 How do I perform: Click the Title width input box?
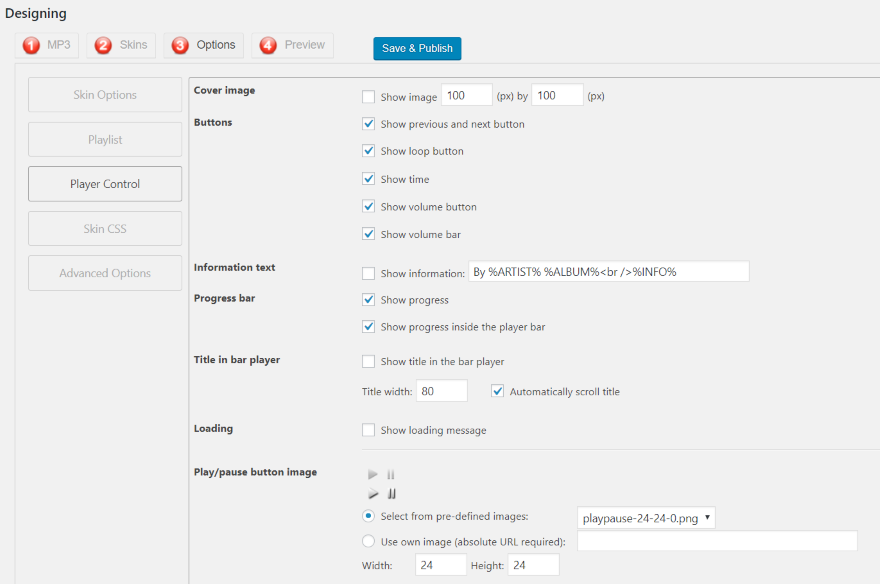pos(442,391)
